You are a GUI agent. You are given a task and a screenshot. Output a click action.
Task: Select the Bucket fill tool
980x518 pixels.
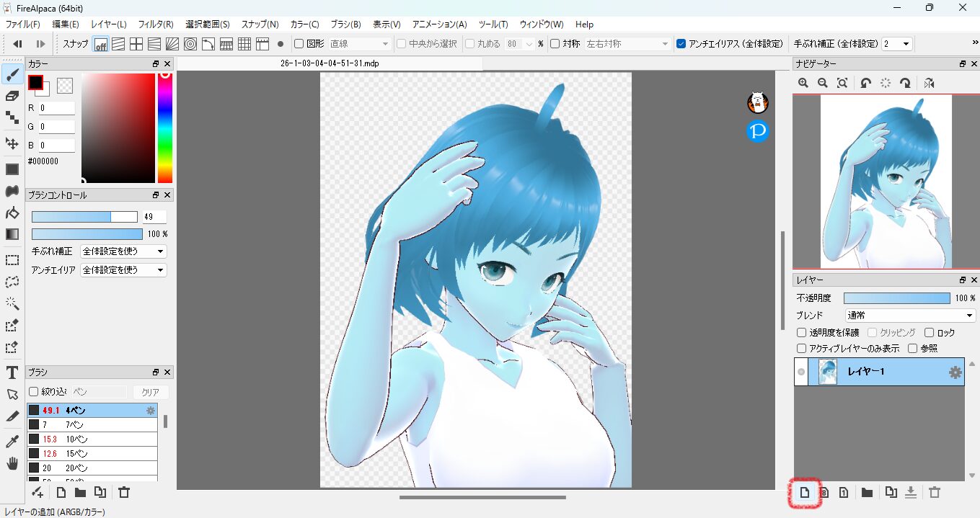pyautogui.click(x=12, y=213)
